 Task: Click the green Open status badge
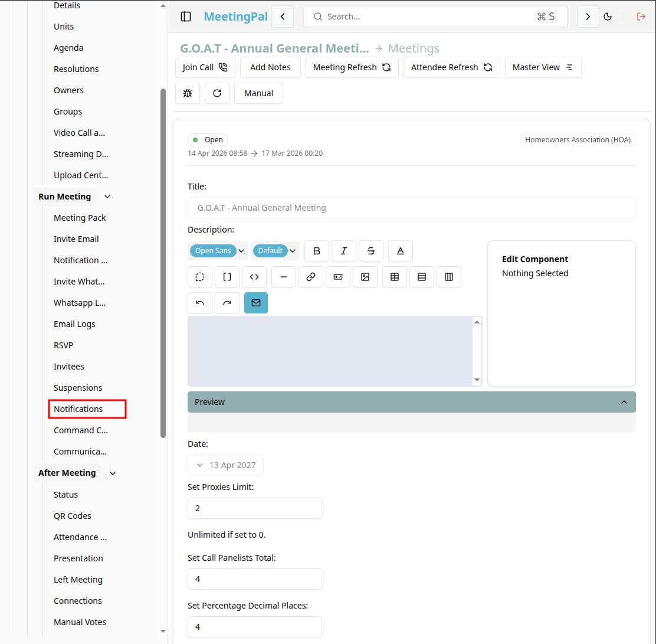coord(208,140)
